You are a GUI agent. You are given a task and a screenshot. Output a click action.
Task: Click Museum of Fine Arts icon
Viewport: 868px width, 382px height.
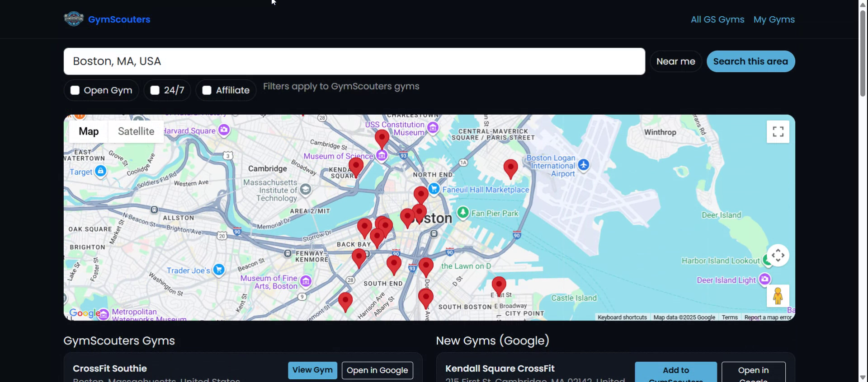(x=306, y=282)
